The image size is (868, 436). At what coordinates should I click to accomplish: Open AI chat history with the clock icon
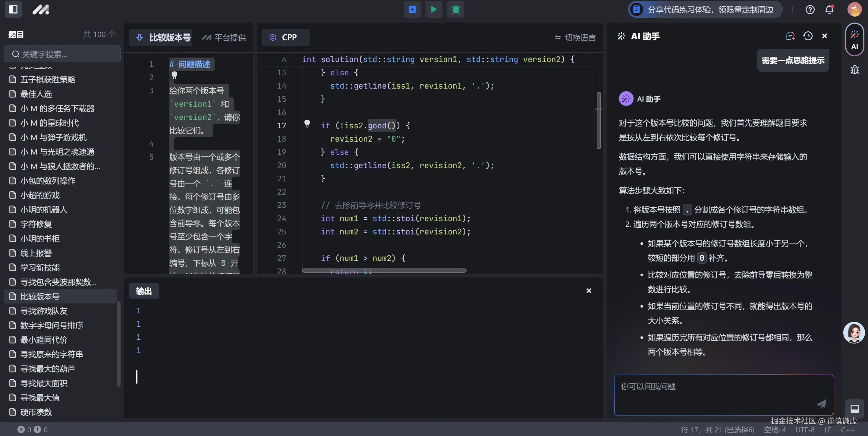point(808,36)
